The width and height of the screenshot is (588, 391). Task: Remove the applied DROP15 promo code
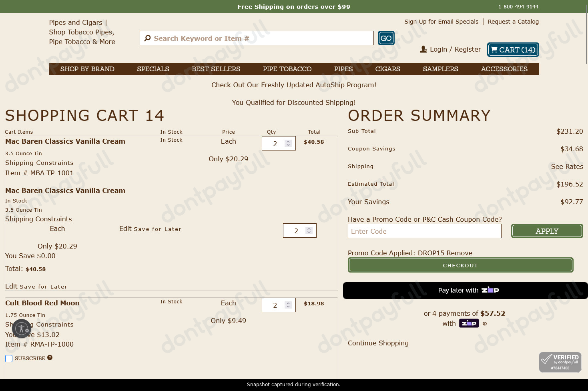click(459, 253)
